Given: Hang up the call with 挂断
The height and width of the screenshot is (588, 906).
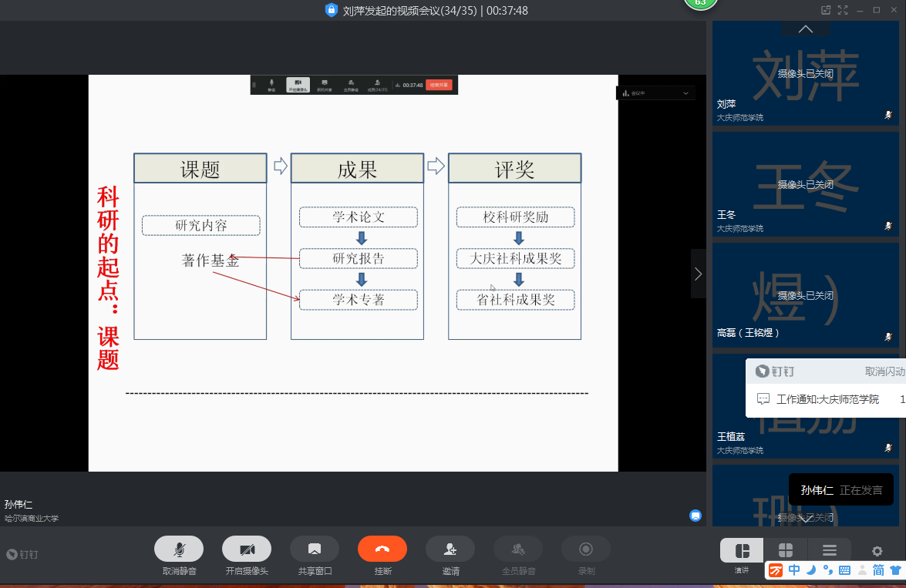Looking at the screenshot, I should (x=382, y=549).
